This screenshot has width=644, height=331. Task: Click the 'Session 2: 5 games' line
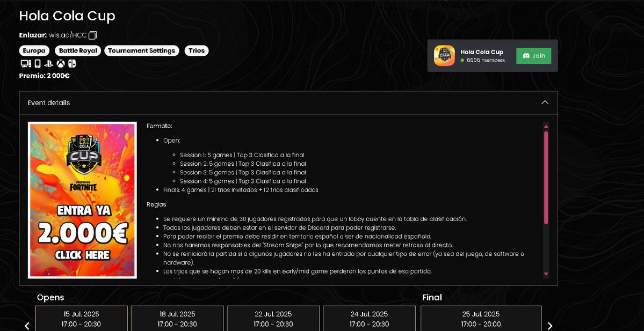243,164
